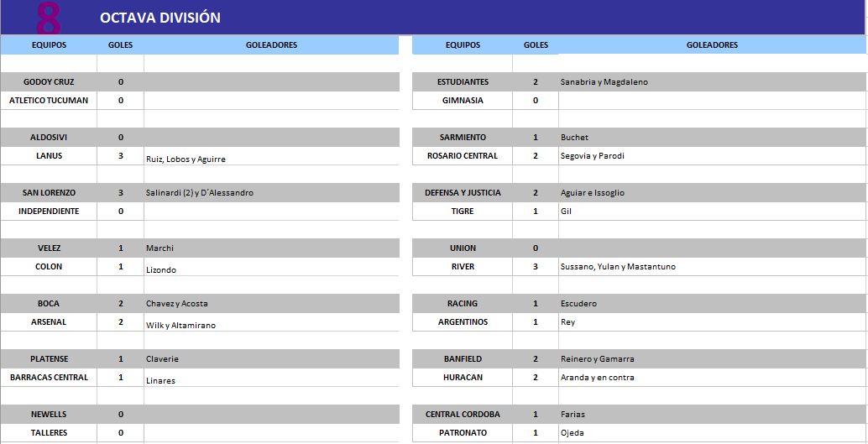Image resolution: width=868 pixels, height=444 pixels.
Task: Select the cell 'Sussano, Yulan y Mastantuno'
Action: pos(713,266)
